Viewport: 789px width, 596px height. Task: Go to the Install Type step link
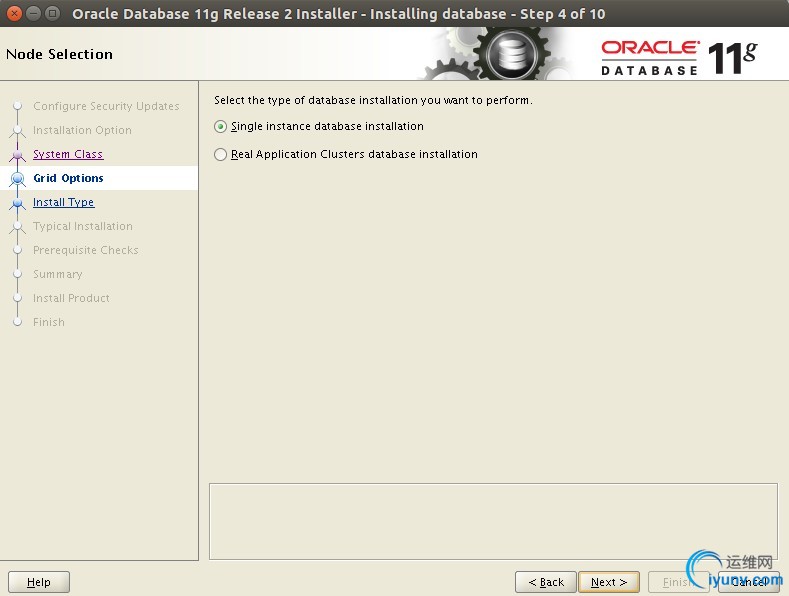click(x=63, y=202)
